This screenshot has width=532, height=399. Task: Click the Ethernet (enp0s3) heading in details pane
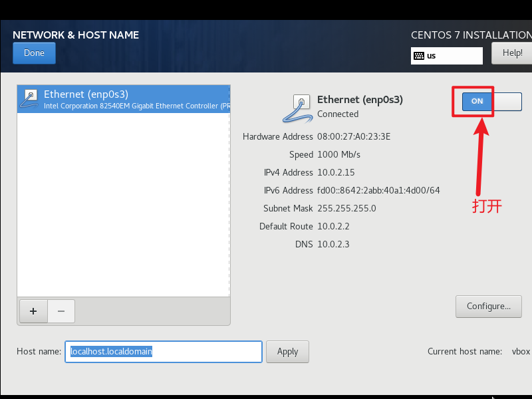pos(360,100)
